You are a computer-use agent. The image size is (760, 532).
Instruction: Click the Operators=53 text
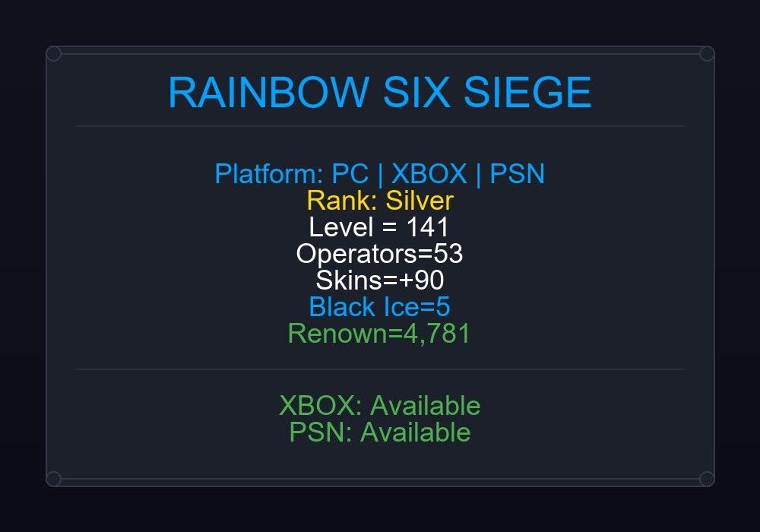[x=379, y=254]
